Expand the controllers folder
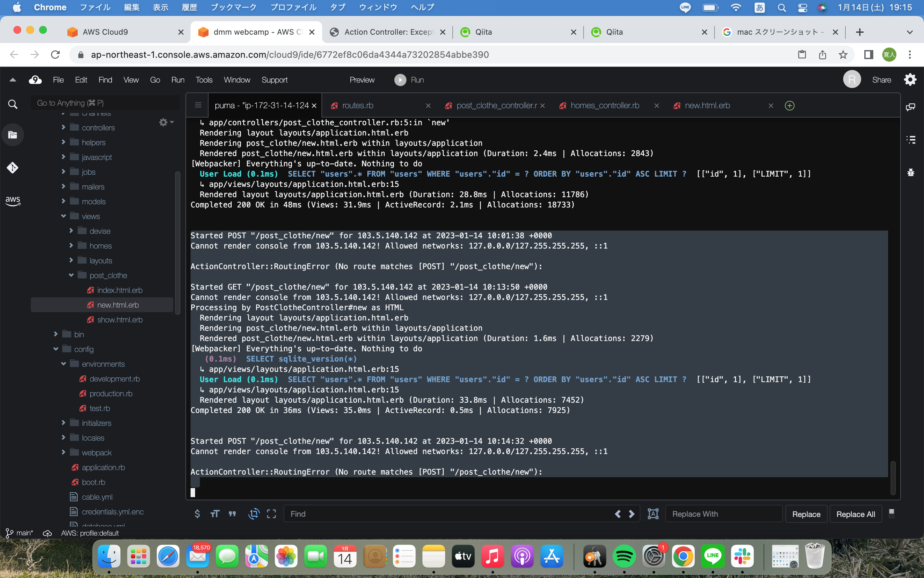 coord(64,127)
